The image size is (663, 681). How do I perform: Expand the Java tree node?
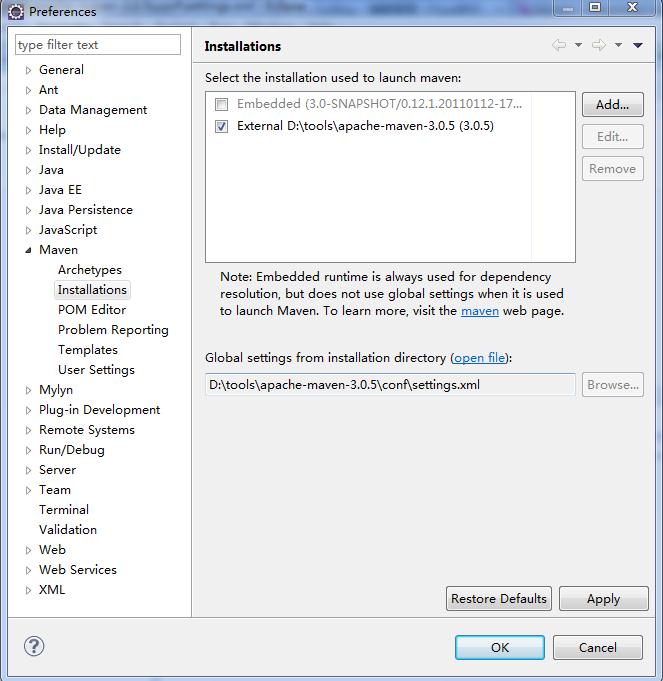tap(28, 170)
